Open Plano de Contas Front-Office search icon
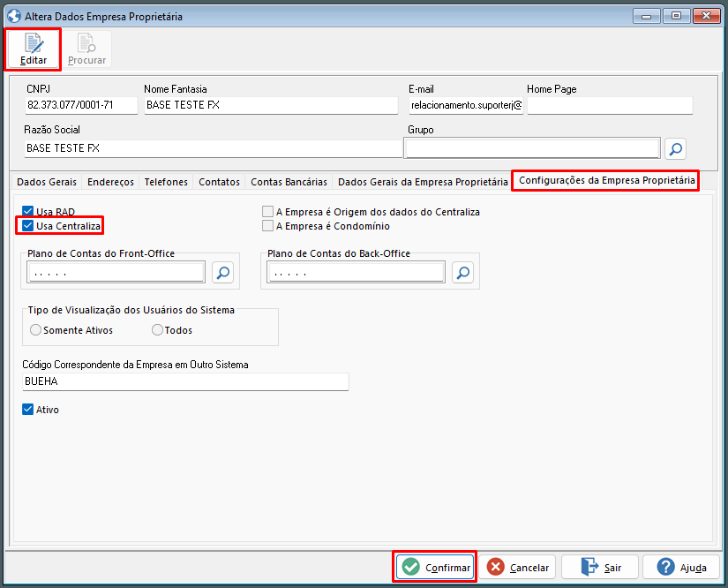The height and width of the screenshot is (588, 728). click(x=223, y=272)
